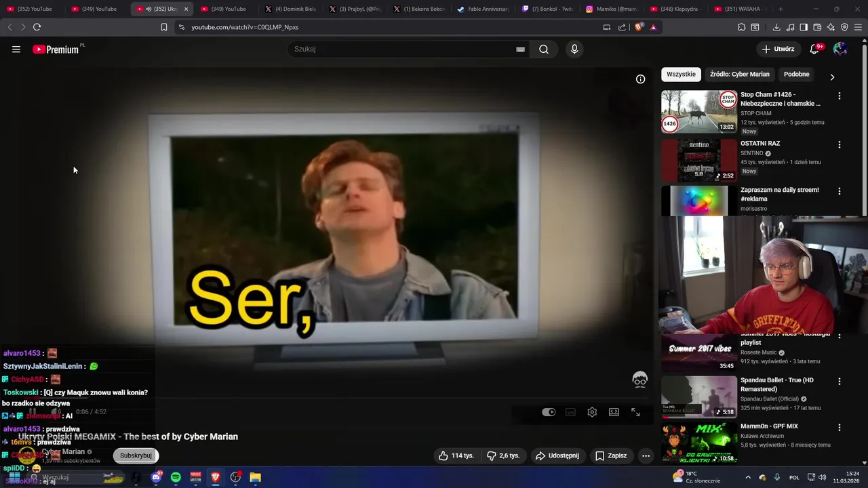Open more actions ellipsis under video
Screen dimensions: 868x488
coord(646,455)
